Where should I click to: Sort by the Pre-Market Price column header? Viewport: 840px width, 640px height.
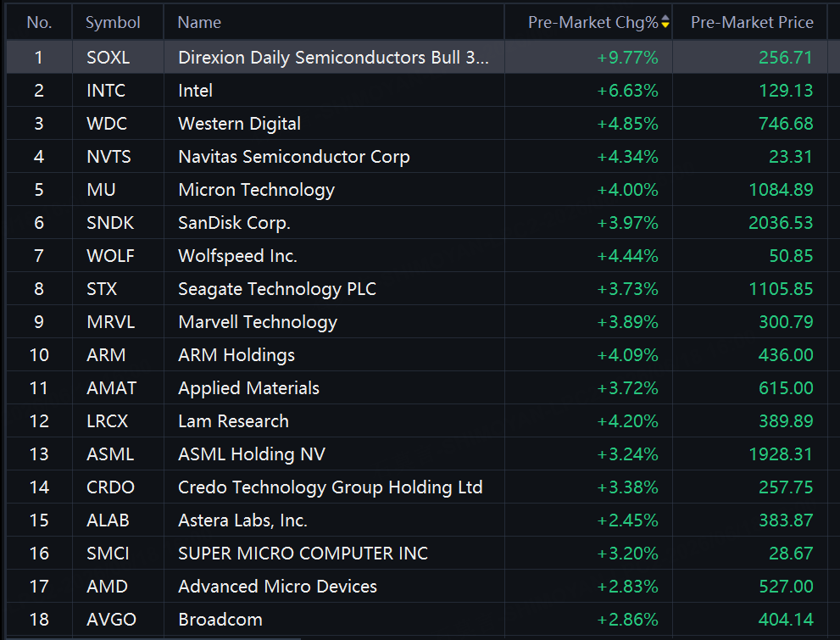pos(752,23)
